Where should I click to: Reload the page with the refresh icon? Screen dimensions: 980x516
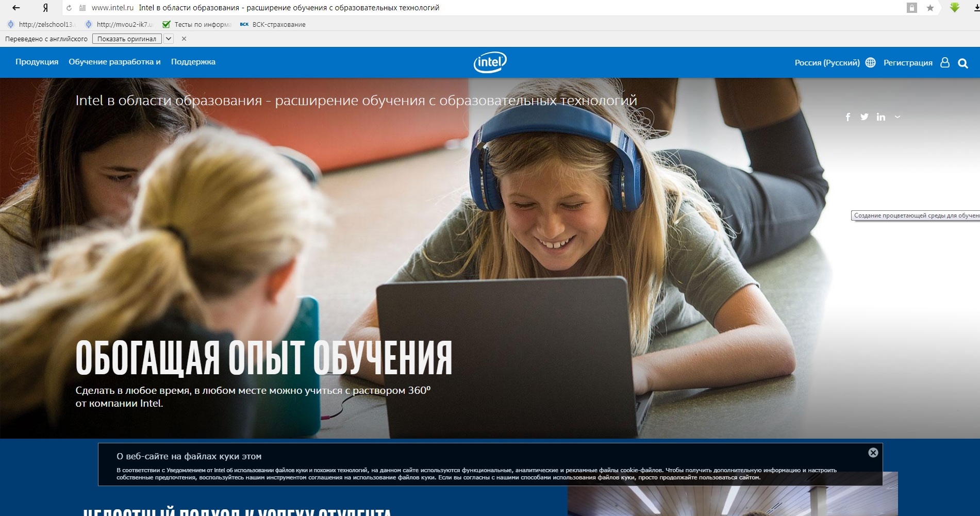(69, 8)
